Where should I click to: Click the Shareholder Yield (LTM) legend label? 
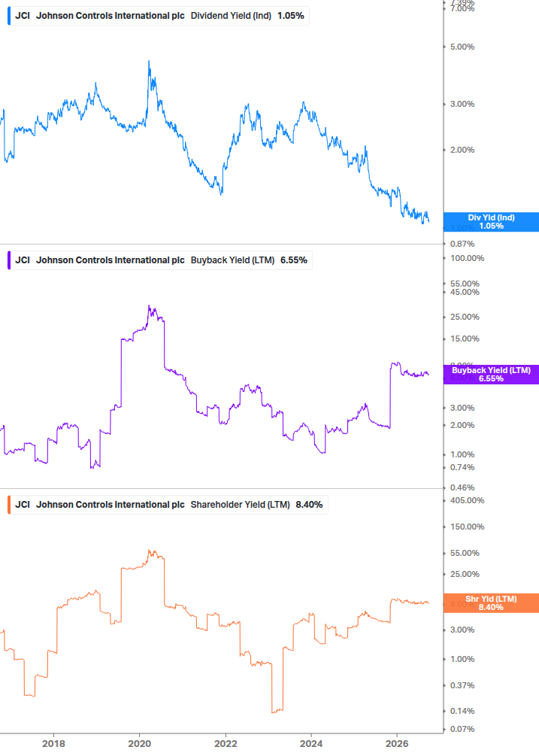[x=241, y=505]
